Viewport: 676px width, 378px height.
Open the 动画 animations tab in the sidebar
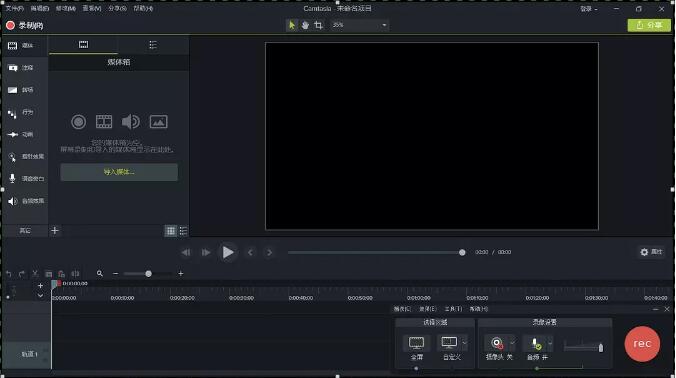click(25, 134)
